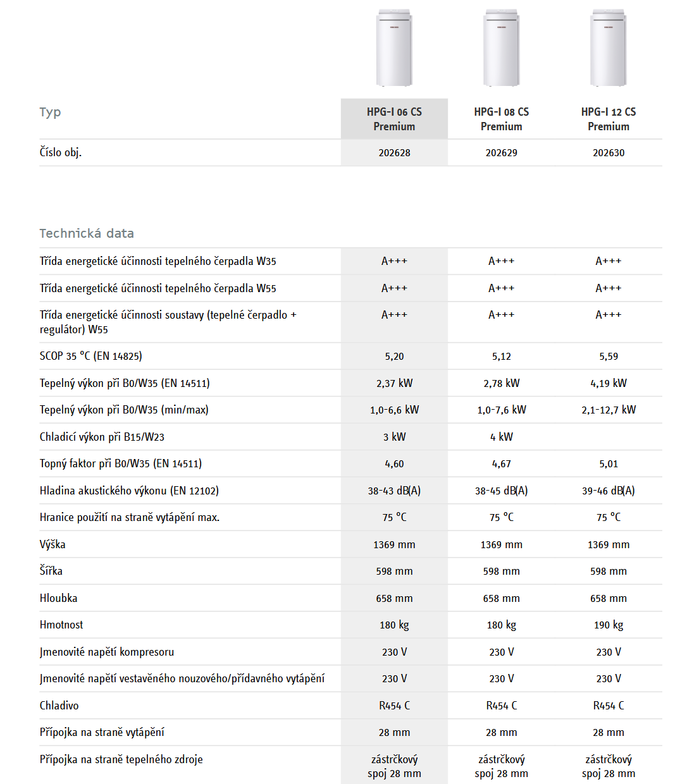Click order number 202628
The image size is (699, 784).
tap(394, 153)
